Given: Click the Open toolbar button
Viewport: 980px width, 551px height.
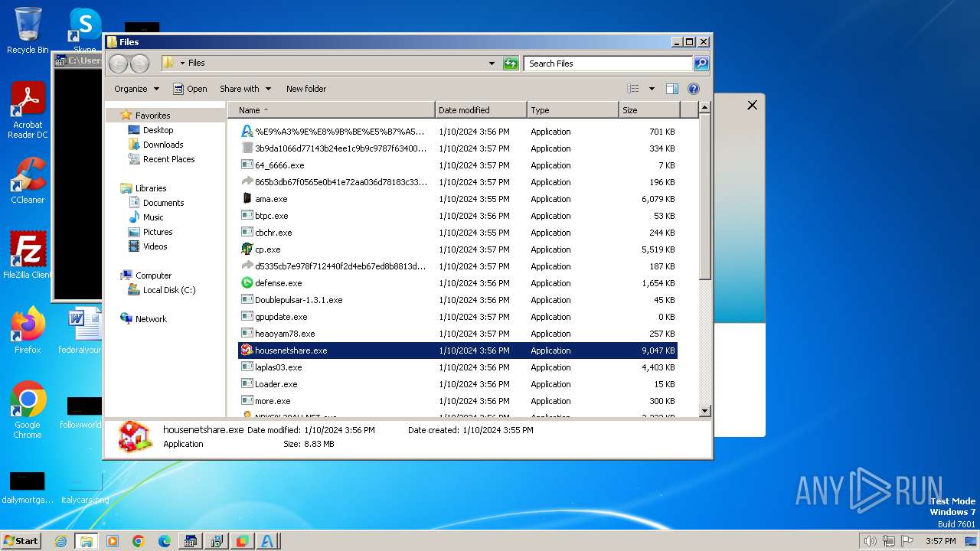Looking at the screenshot, I should pos(190,89).
